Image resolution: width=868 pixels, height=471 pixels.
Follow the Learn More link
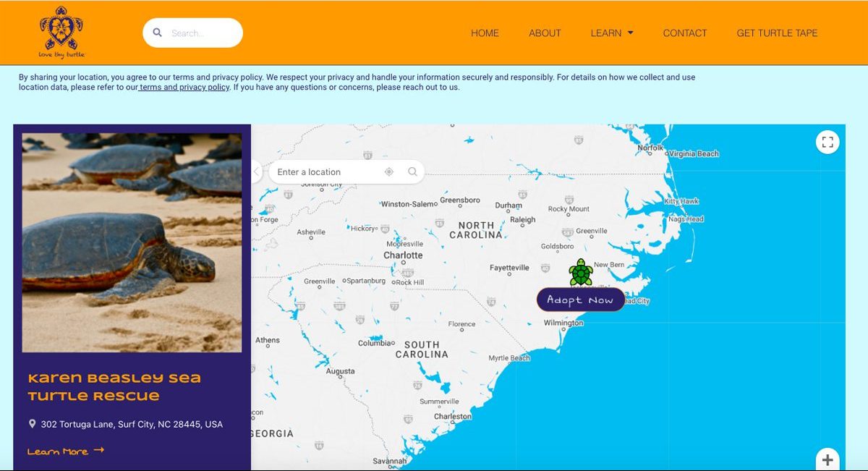click(66, 451)
